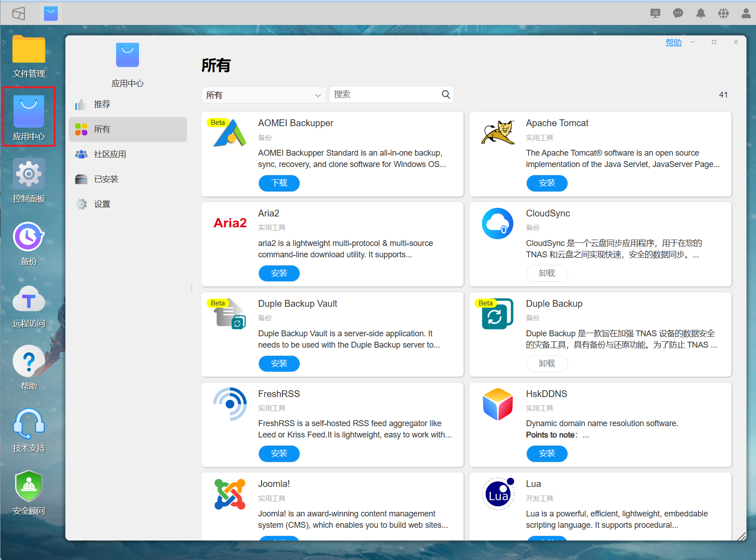Click the Duple Backup Vault title
The width and height of the screenshot is (756, 560).
[x=297, y=304]
